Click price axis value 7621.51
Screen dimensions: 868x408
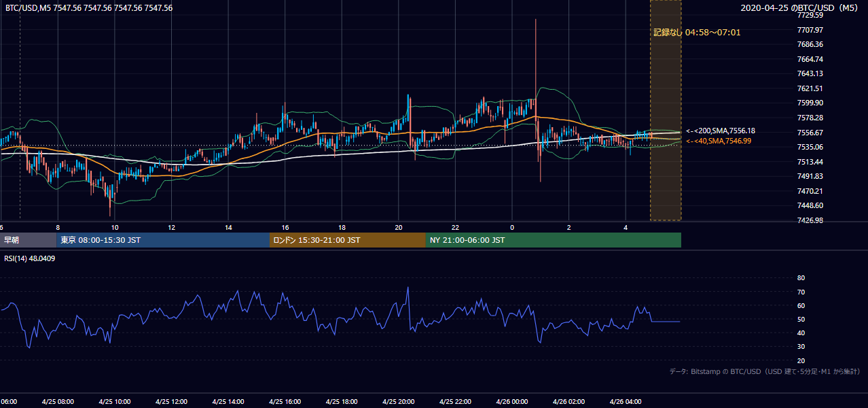coord(810,88)
